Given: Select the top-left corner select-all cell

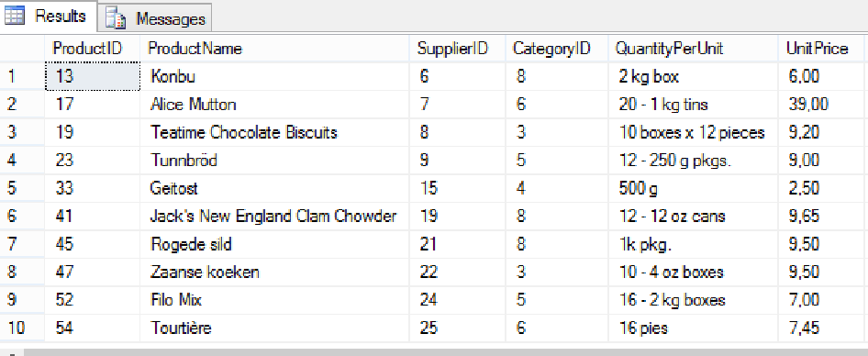Looking at the screenshot, I should [x=22, y=49].
